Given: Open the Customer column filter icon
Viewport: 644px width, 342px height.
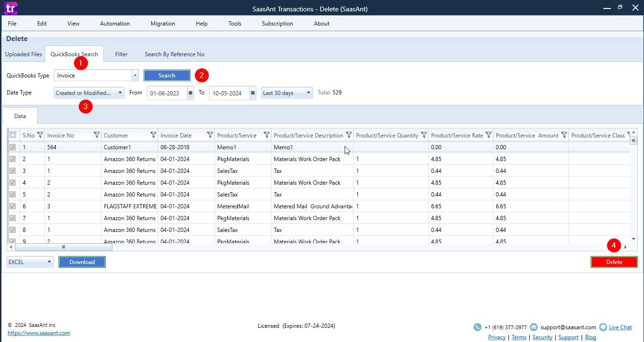Looking at the screenshot, I should [153, 135].
